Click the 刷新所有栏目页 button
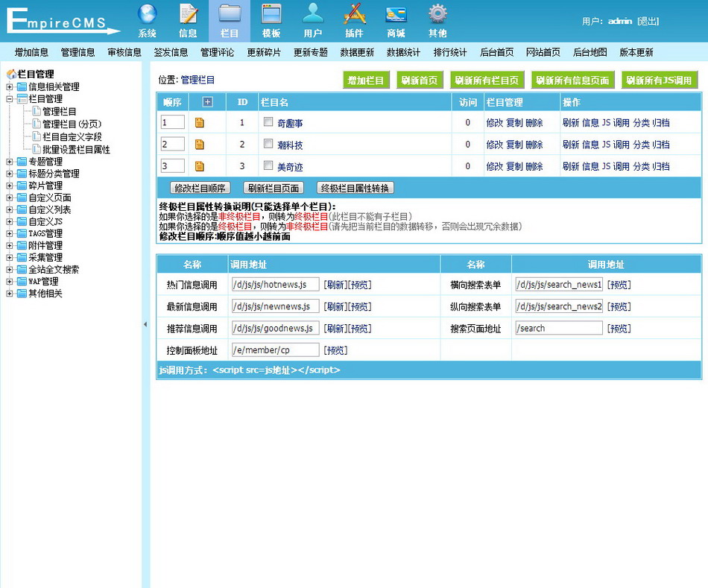Image resolution: width=708 pixels, height=588 pixels. pos(487,80)
